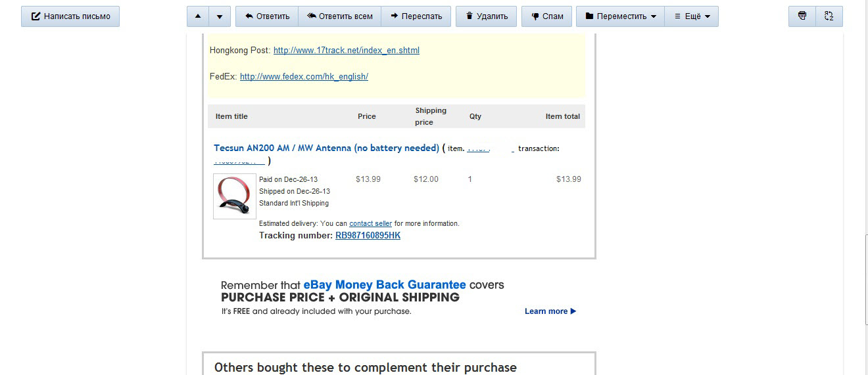Click the icon right of the printer
868x375 pixels.
point(829,16)
